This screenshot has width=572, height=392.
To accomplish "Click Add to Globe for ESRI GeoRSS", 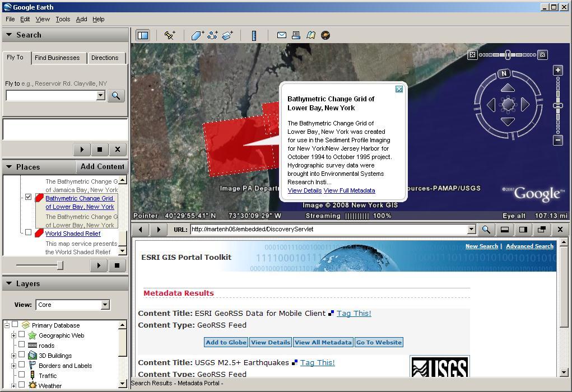I will click(x=226, y=342).
